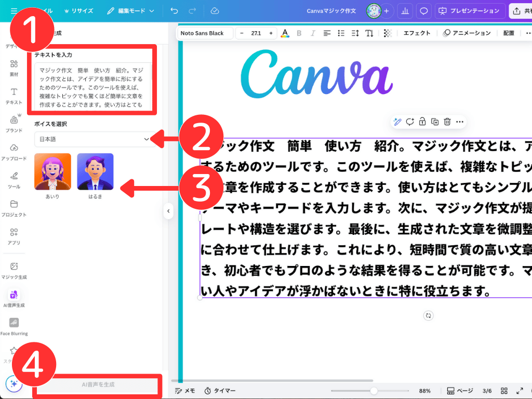Image resolution: width=532 pixels, height=399 pixels.
Task: Open the Text (テキスト) sidebar tab
Action: point(14,96)
